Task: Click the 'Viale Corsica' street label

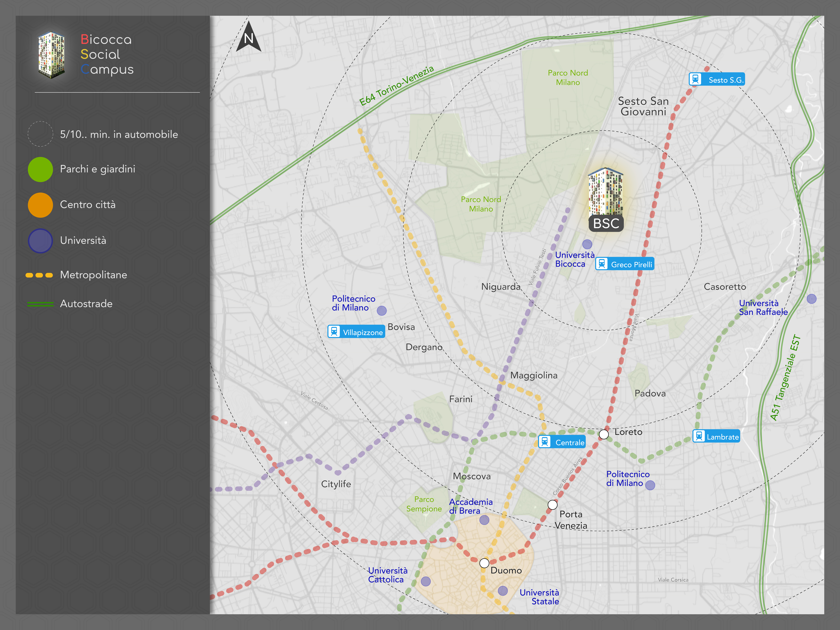Action: point(673,580)
